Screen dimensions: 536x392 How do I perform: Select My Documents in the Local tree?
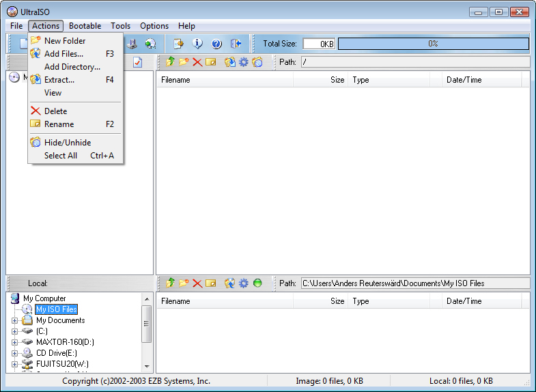click(x=61, y=320)
